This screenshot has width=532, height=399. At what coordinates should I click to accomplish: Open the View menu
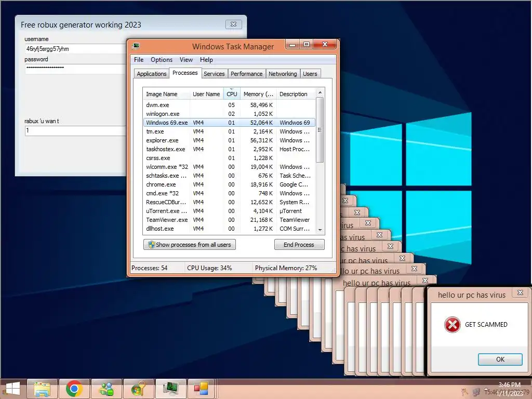186,60
